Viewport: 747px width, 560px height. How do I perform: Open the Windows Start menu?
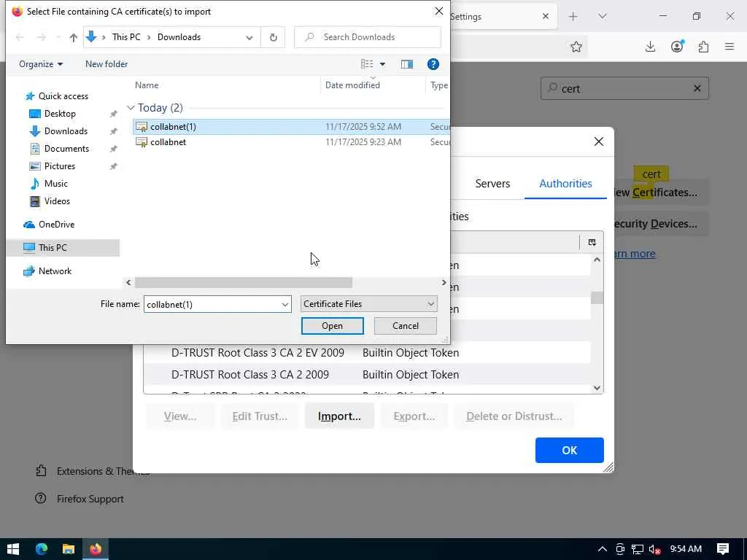point(13,549)
